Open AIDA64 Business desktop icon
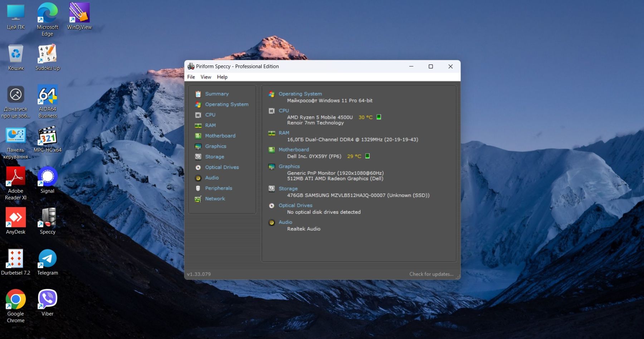Image resolution: width=644 pixels, height=339 pixels. [x=47, y=102]
